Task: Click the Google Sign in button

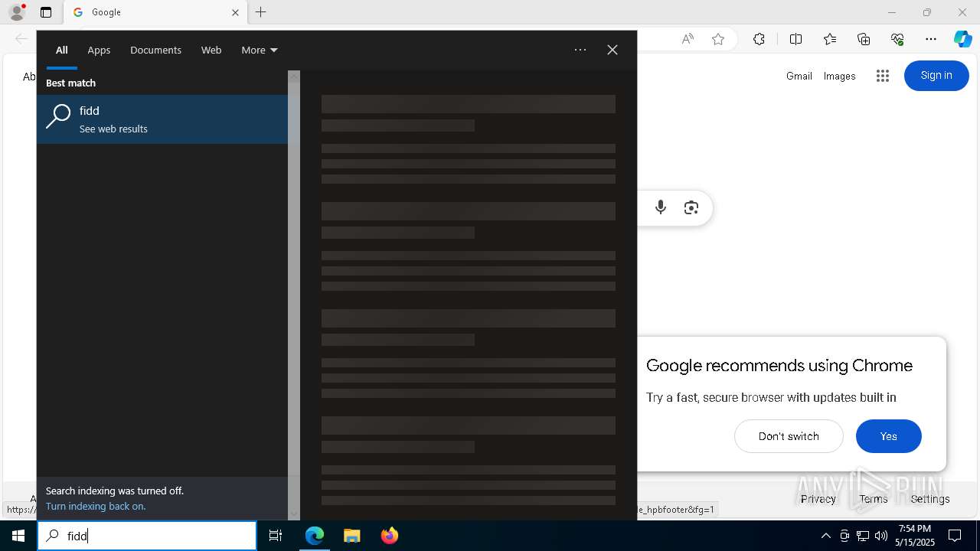Action: [x=936, y=76]
